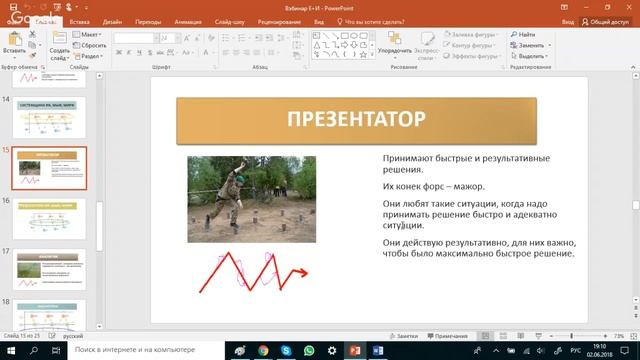
Task: Select the down arrow shape in shapes gallery
Action: click(354, 45)
